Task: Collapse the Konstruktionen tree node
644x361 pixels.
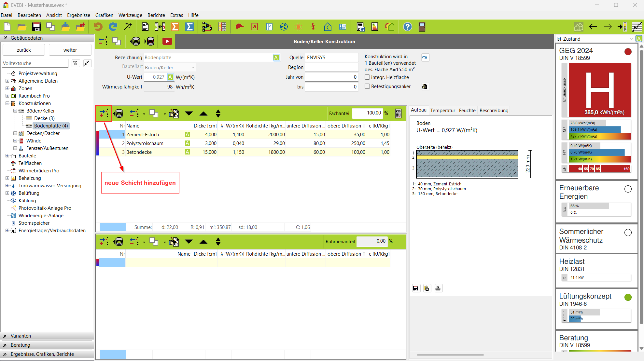Action: point(7,103)
